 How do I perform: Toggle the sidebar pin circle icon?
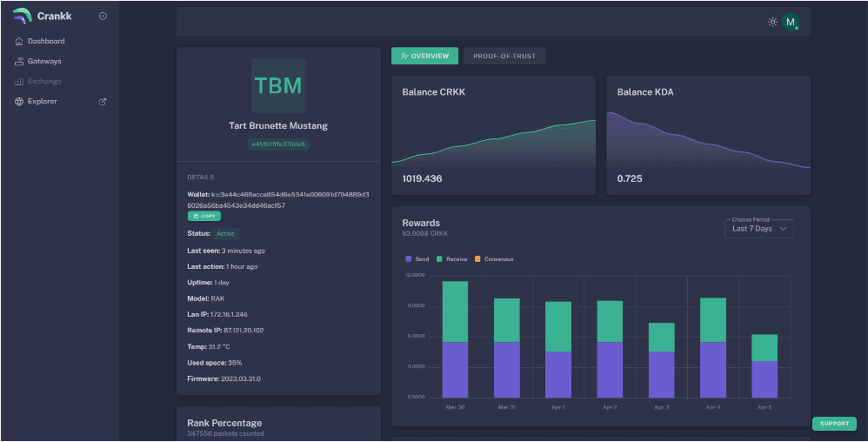103,16
